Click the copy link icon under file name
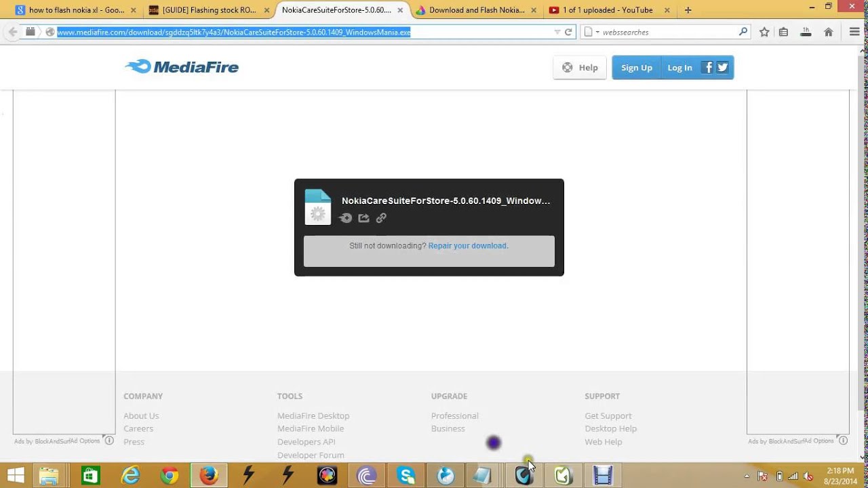The height and width of the screenshot is (488, 868). point(381,218)
